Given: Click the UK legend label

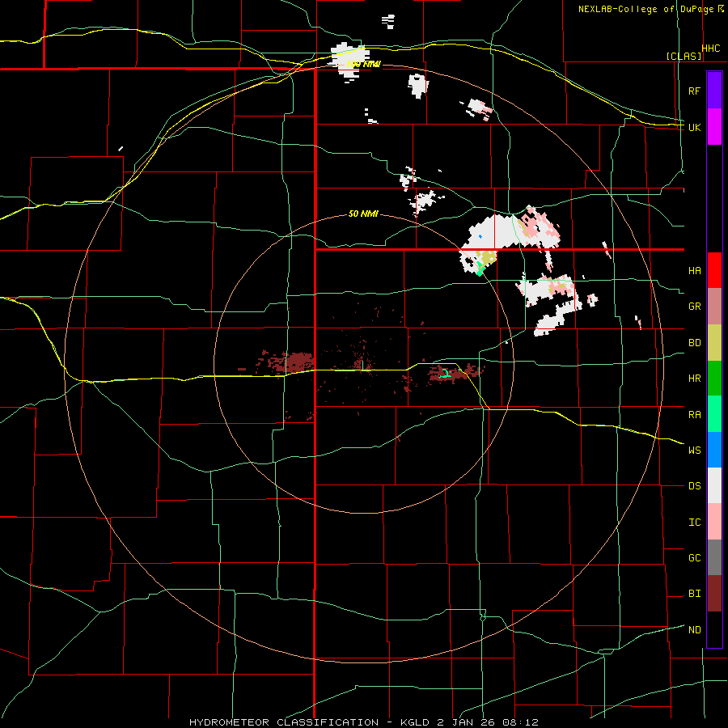Looking at the screenshot, I should pos(694,127).
